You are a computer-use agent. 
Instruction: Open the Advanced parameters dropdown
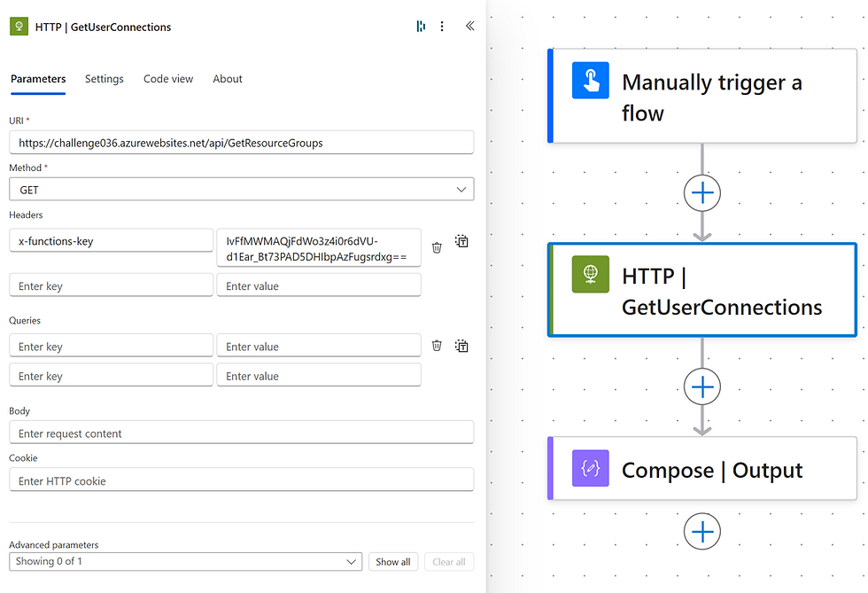185,561
